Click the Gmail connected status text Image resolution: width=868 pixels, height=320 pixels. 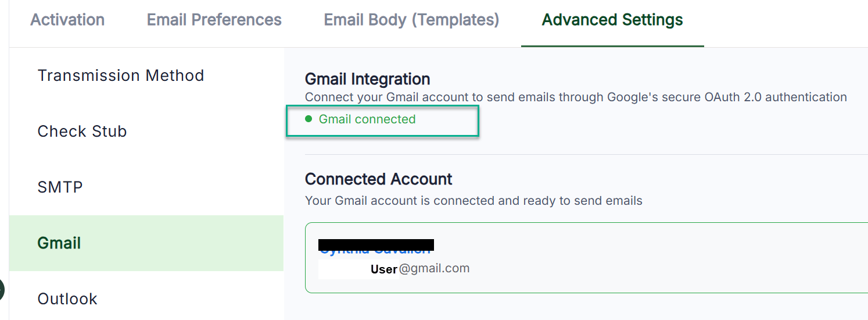[x=367, y=119]
